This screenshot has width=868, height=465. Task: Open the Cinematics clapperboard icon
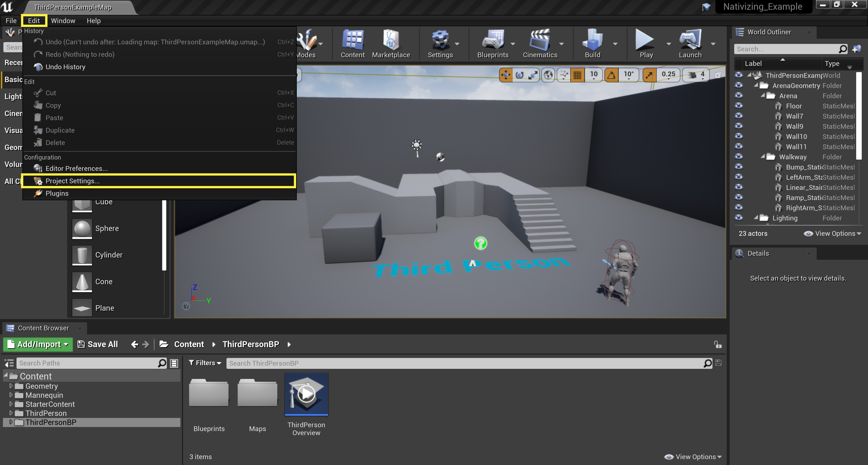(540, 41)
